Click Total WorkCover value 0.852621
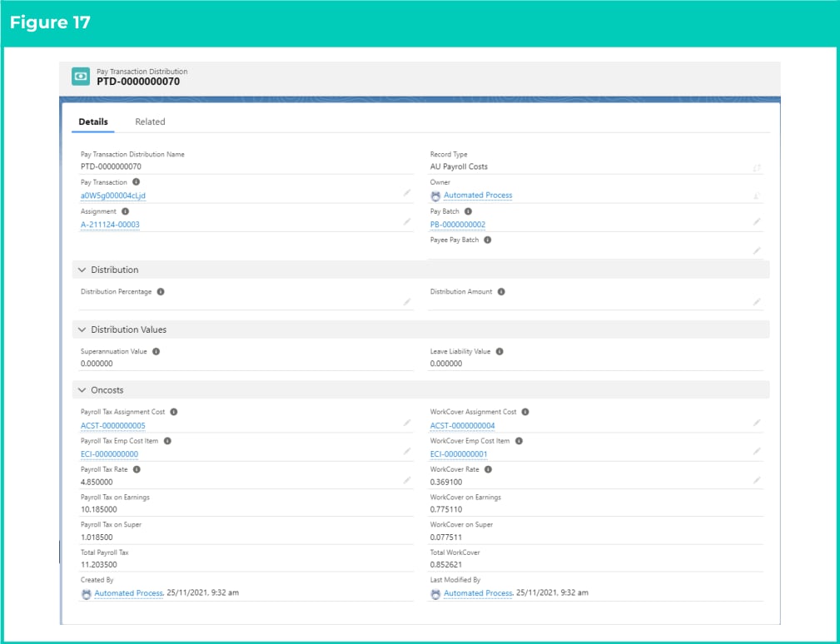Image resolution: width=840 pixels, height=644 pixels. click(x=445, y=564)
